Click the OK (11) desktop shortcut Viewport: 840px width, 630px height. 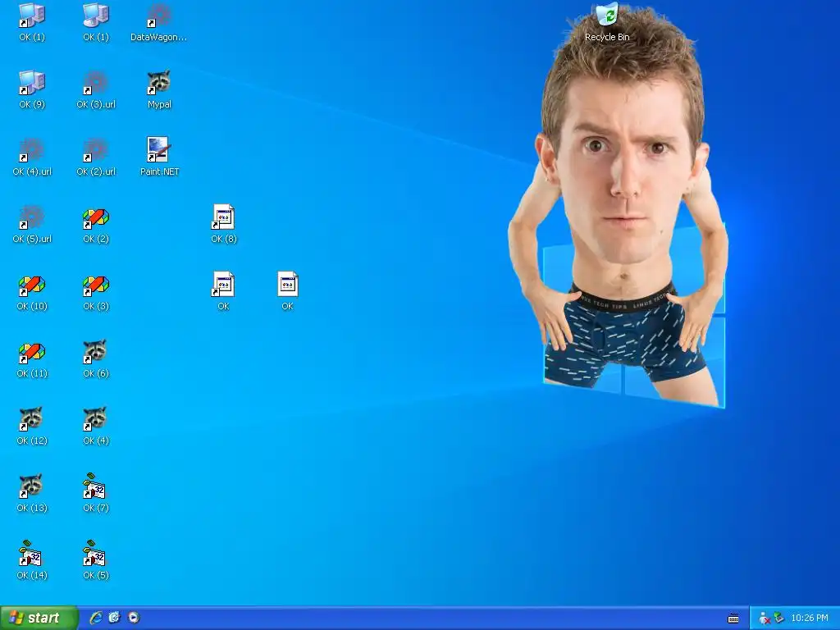coord(32,358)
